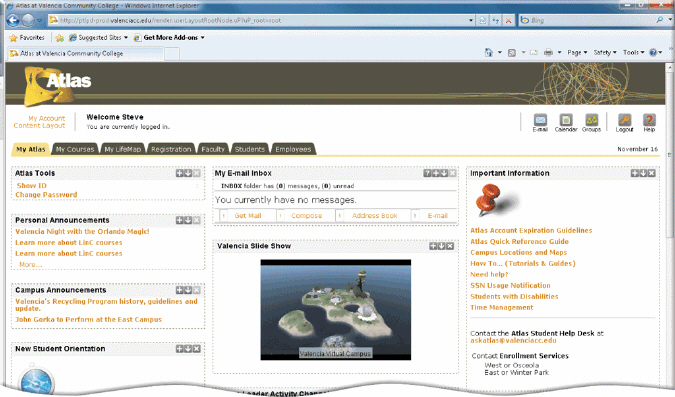This screenshot has height=397, width=675.
Task: Click down arrow icon on Atlas Tools panel
Action: [188, 173]
